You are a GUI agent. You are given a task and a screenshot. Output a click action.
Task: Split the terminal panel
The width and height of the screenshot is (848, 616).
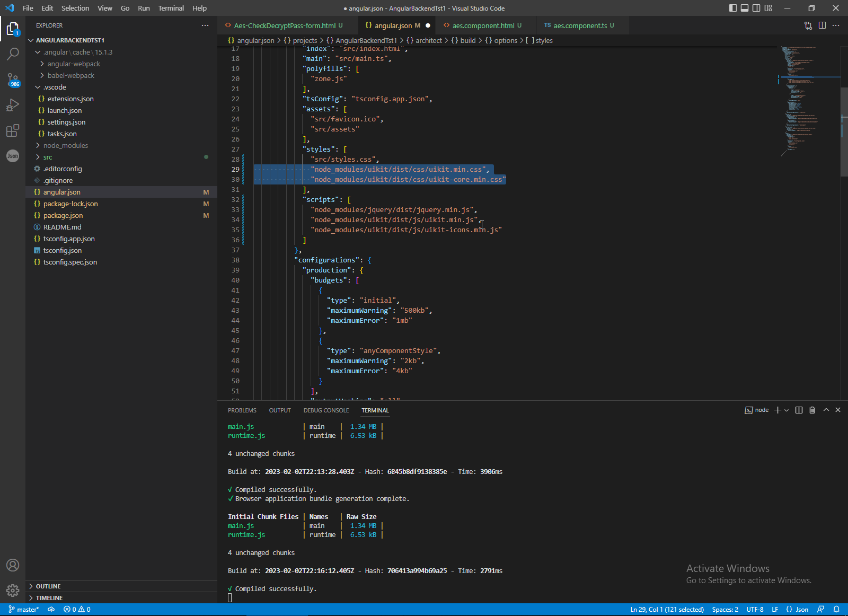pos(799,410)
